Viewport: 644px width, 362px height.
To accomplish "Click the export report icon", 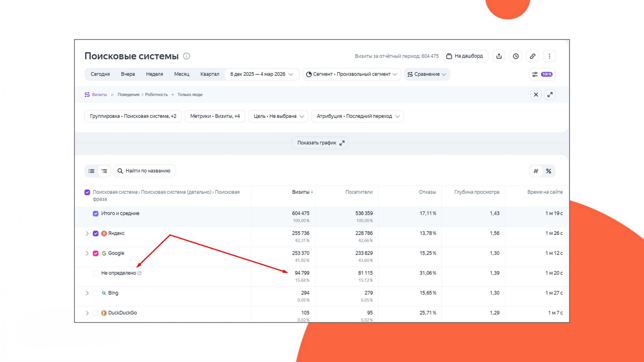I will [x=499, y=56].
